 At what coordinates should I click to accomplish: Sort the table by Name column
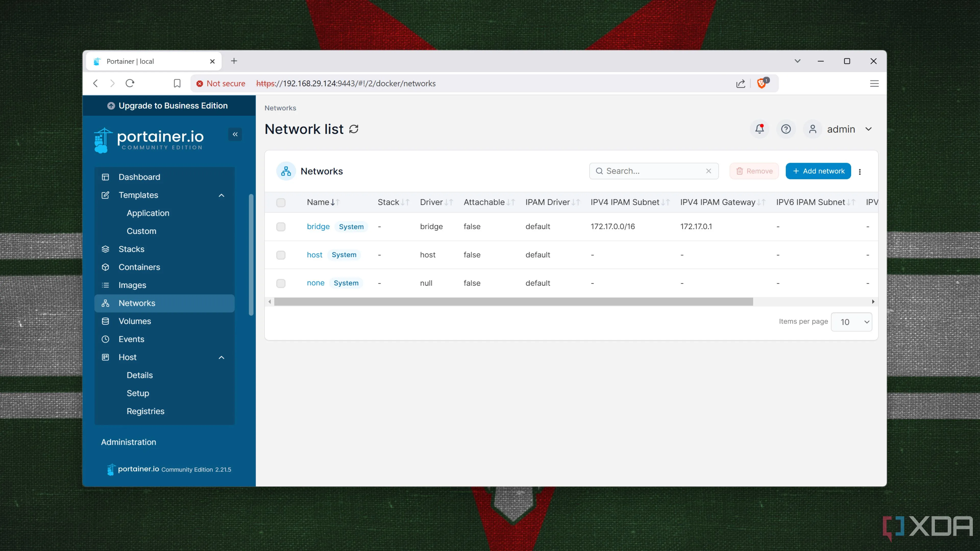click(x=323, y=202)
